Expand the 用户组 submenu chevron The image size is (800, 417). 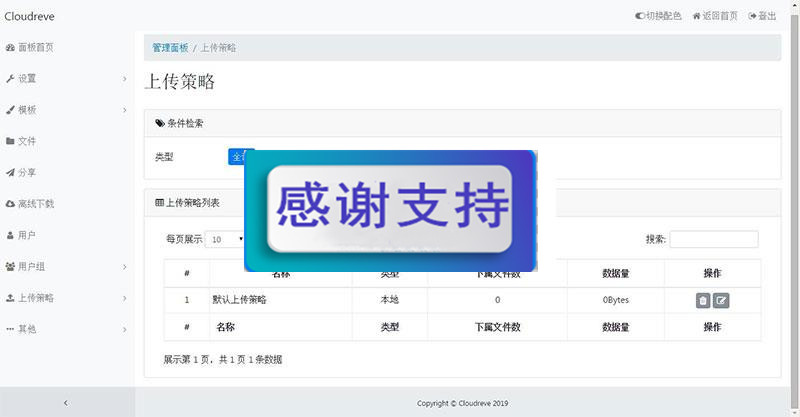pyautogui.click(x=124, y=266)
